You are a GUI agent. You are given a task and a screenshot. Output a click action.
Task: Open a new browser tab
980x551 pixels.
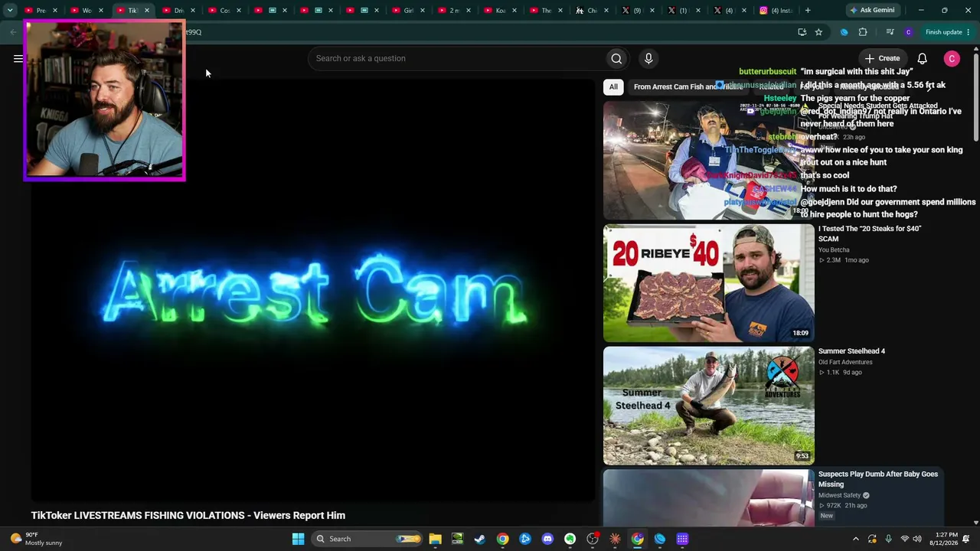click(808, 11)
